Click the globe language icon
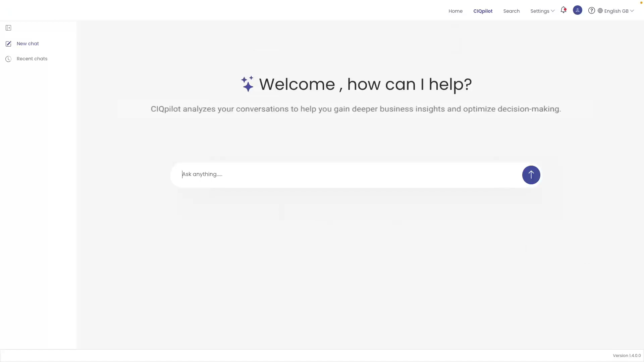This screenshot has height=362, width=644. pyautogui.click(x=600, y=11)
